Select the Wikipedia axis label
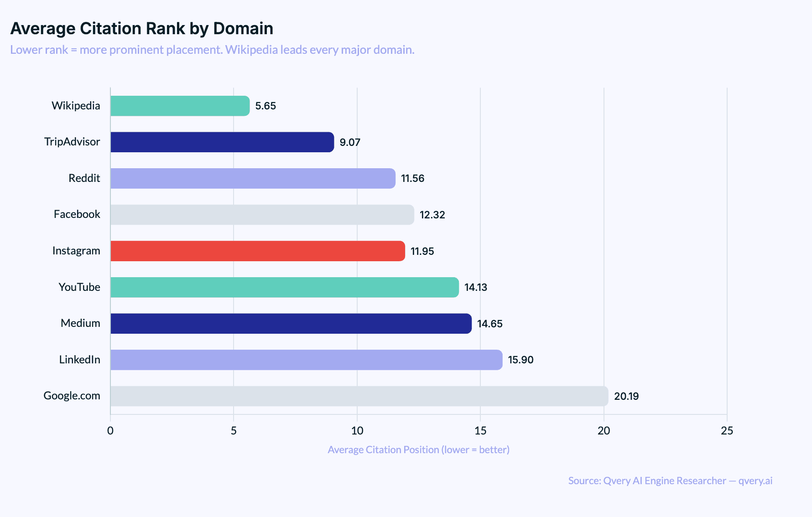 pyautogui.click(x=76, y=106)
